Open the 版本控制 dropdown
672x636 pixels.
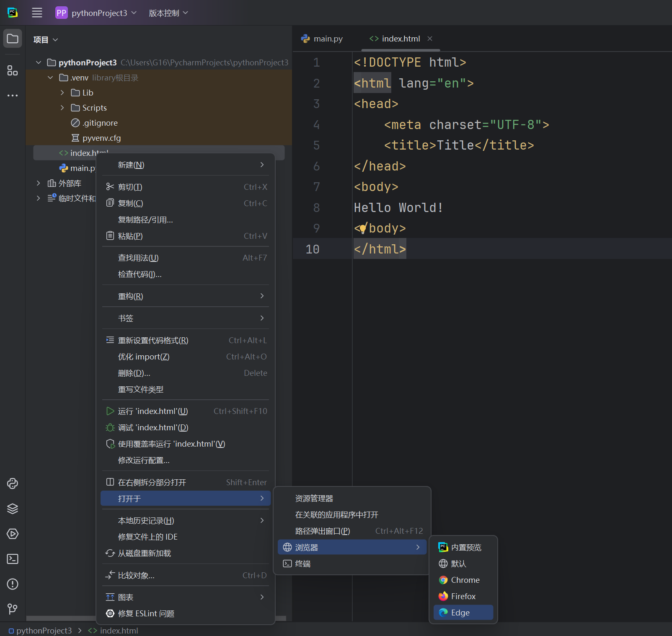pyautogui.click(x=168, y=13)
